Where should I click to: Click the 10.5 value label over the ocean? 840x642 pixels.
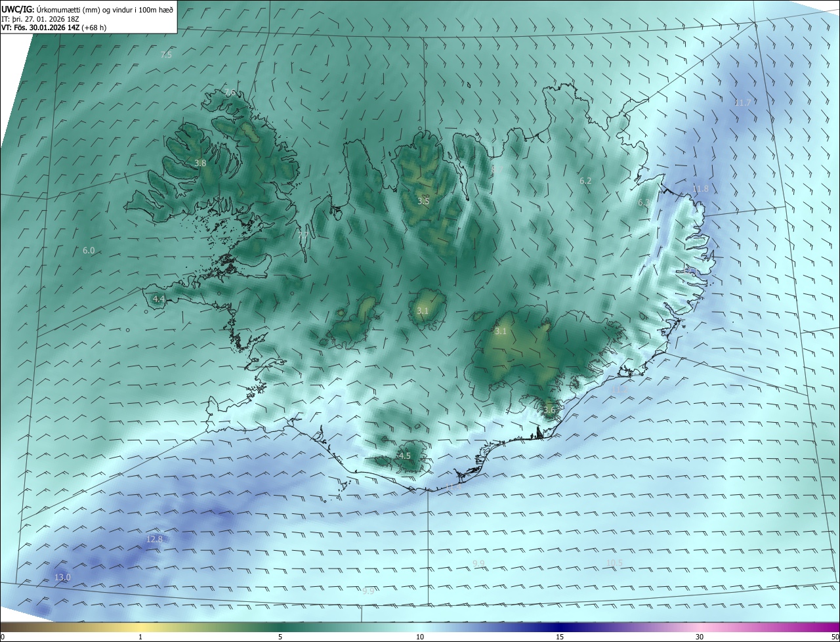614,563
